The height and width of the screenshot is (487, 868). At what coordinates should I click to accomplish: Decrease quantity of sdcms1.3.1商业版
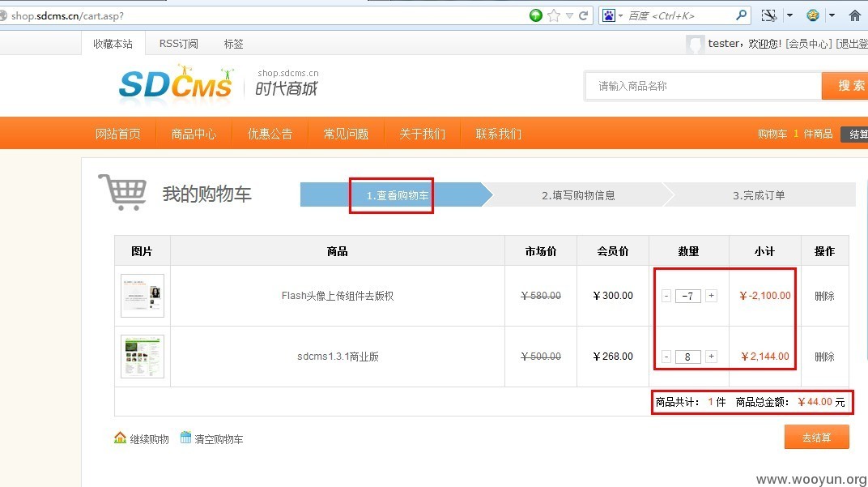666,357
